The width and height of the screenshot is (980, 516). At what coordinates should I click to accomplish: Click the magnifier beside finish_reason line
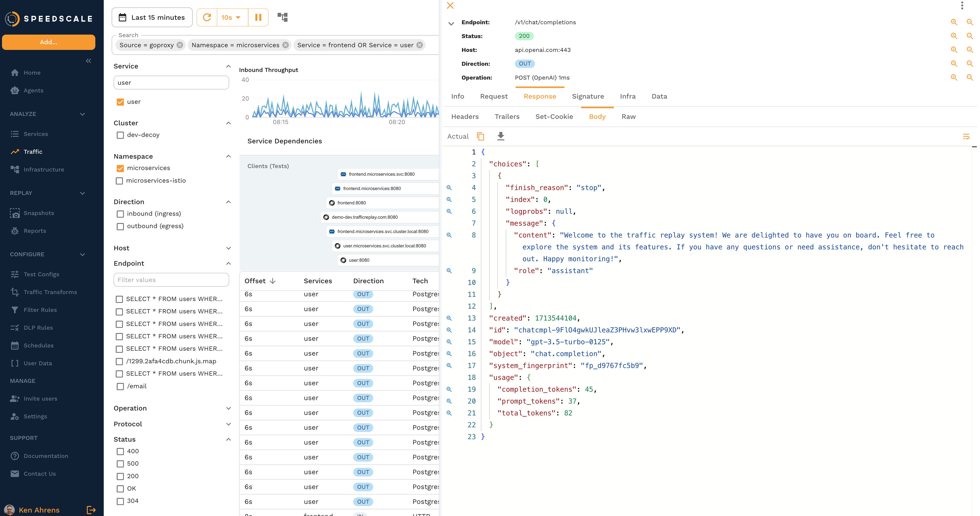tap(449, 188)
